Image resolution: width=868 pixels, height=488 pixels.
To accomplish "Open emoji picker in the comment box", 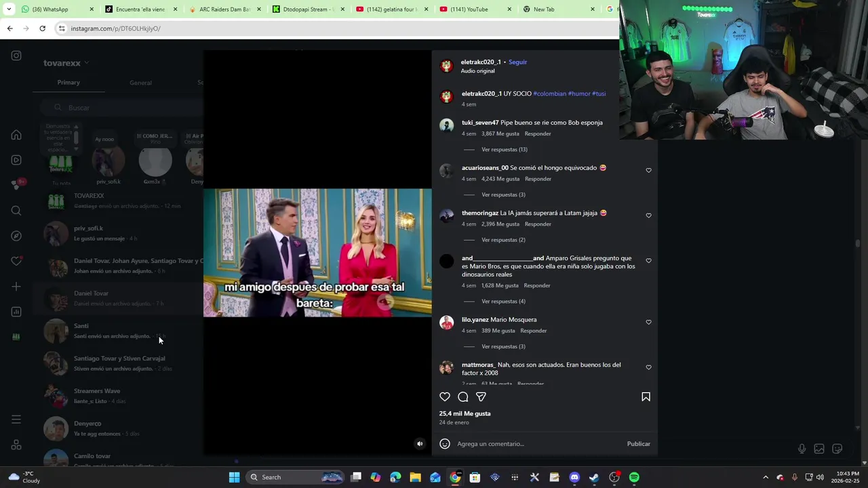I will point(445,444).
